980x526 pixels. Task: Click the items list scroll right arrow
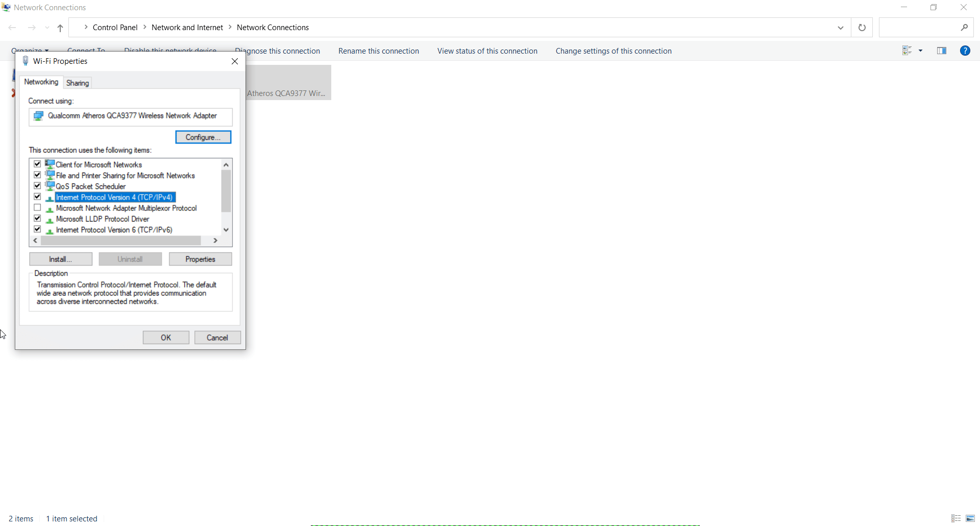point(215,241)
